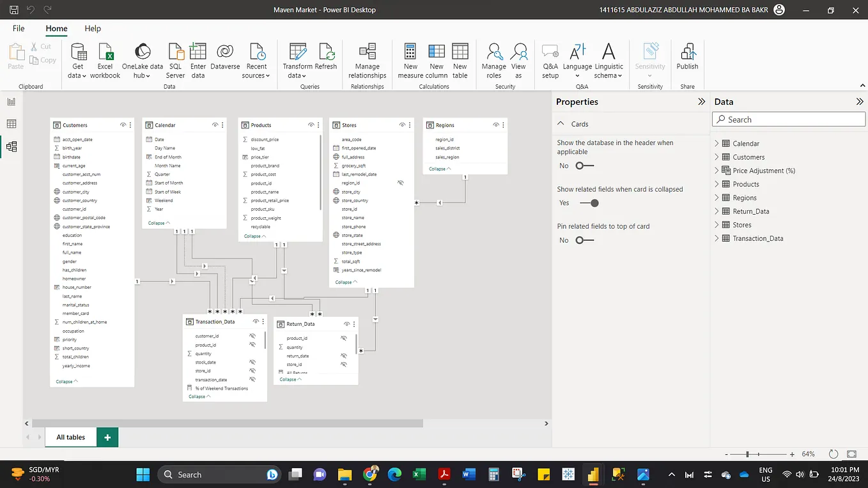868x488 pixels.
Task: Expand the Customers table in Data pane
Action: point(717,156)
